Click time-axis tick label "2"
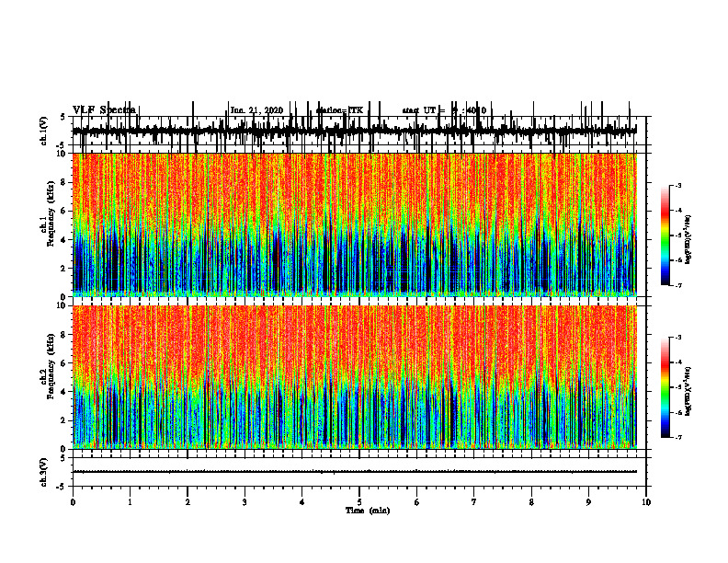This screenshot has width=728, height=563. [x=188, y=502]
